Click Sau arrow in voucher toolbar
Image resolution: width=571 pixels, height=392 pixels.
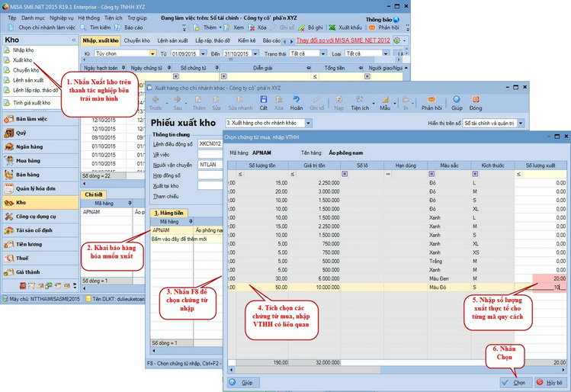point(178,103)
